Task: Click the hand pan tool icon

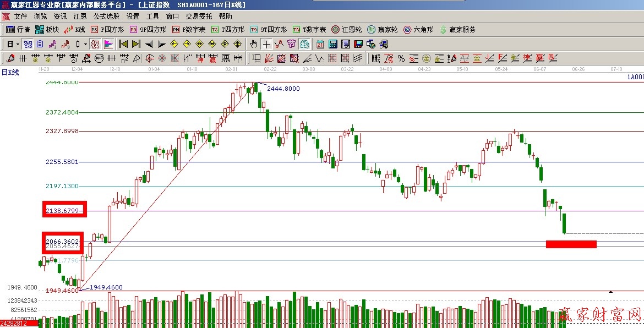Action: tap(253, 44)
